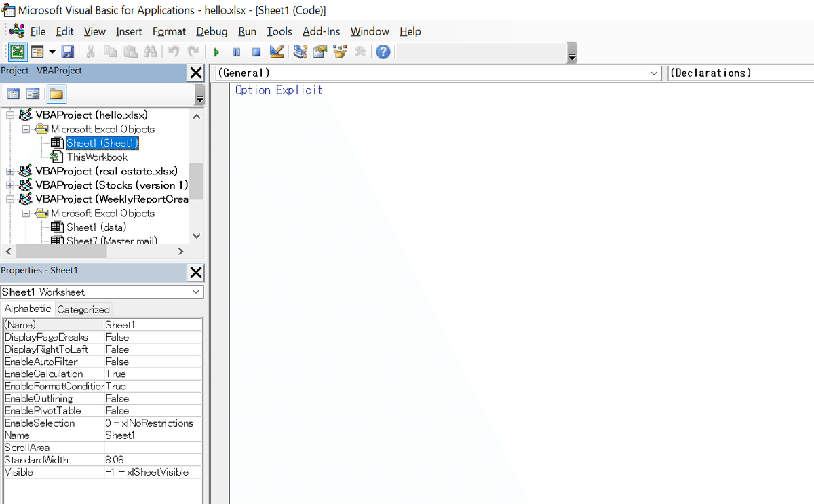Click the EnableCalculation True value

(153, 374)
